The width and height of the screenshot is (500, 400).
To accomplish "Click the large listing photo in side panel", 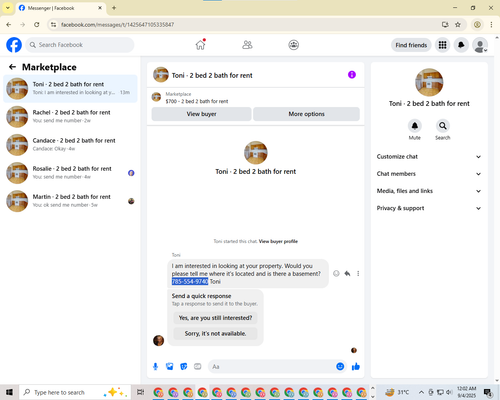I will [x=429, y=82].
